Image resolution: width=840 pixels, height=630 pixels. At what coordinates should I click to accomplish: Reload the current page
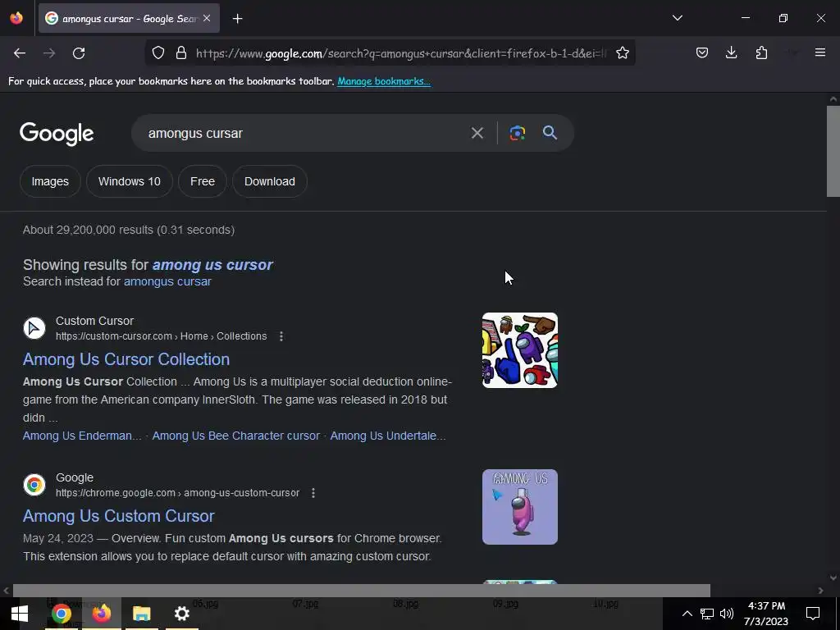click(x=79, y=53)
